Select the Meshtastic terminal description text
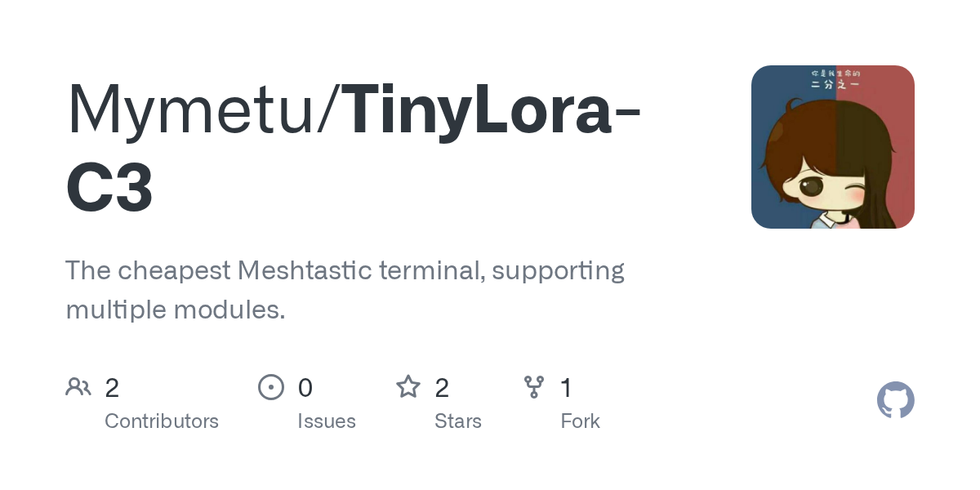This screenshot has height=490, width=980. pos(345,290)
